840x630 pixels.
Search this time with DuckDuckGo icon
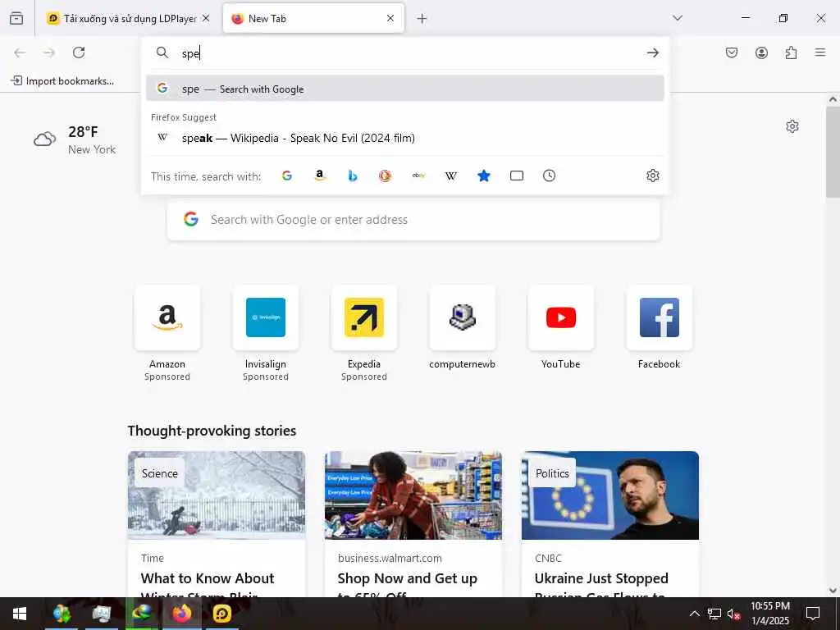click(386, 176)
